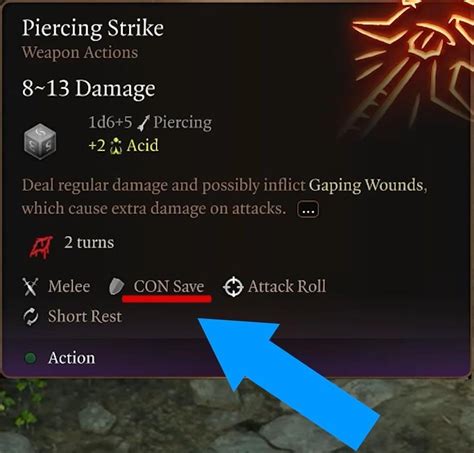Image resolution: width=474 pixels, height=453 pixels.
Task: Click the green Action resource dot
Action: [x=31, y=358]
